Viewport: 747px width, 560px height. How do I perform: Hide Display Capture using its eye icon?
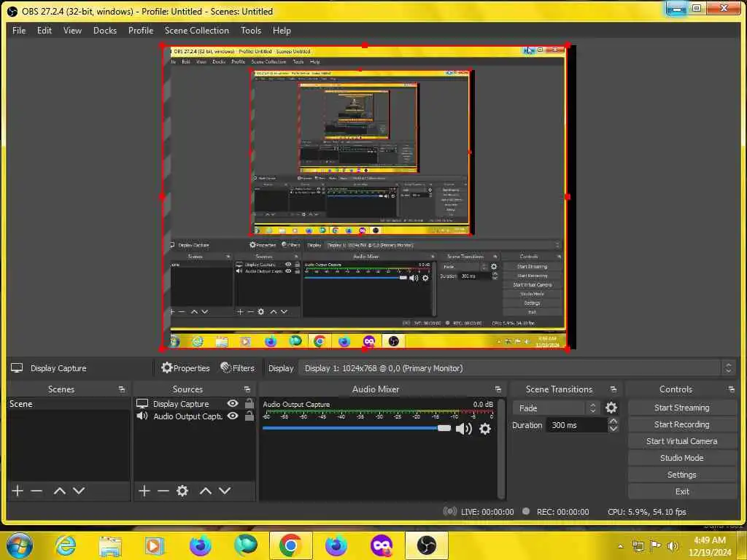click(x=233, y=403)
